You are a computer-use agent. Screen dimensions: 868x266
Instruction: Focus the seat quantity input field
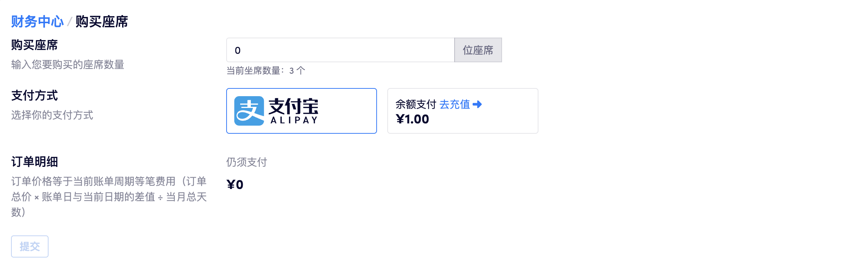point(340,50)
